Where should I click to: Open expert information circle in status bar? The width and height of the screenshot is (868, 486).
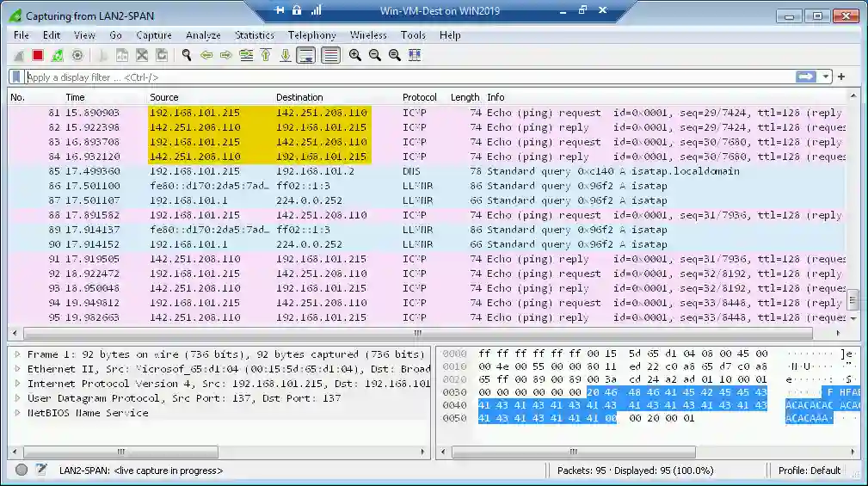tap(22, 470)
